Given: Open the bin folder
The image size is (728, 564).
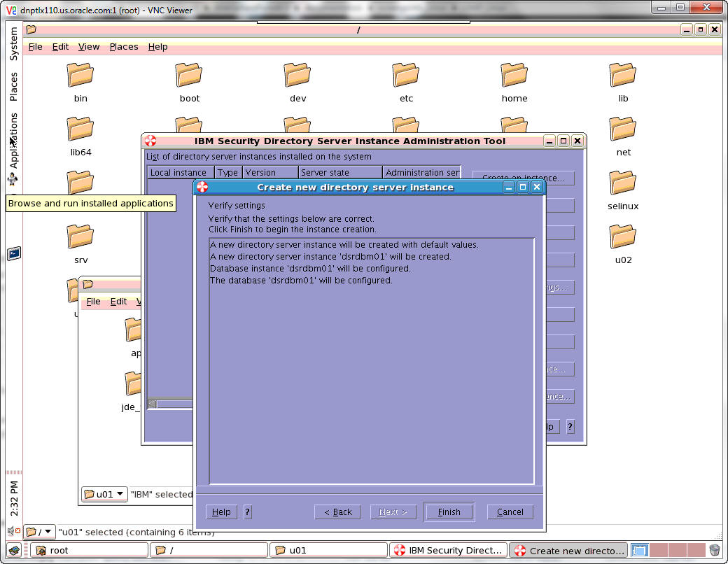Looking at the screenshot, I should coord(80,75).
